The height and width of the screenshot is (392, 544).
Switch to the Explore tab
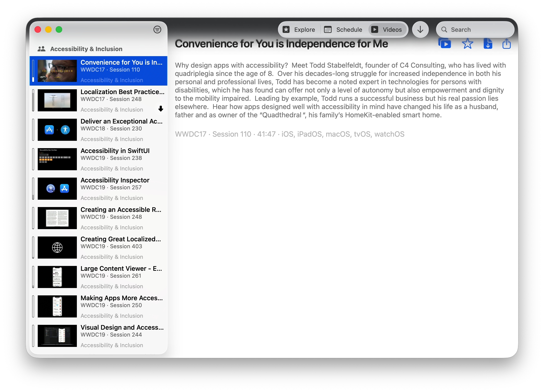[x=299, y=29]
